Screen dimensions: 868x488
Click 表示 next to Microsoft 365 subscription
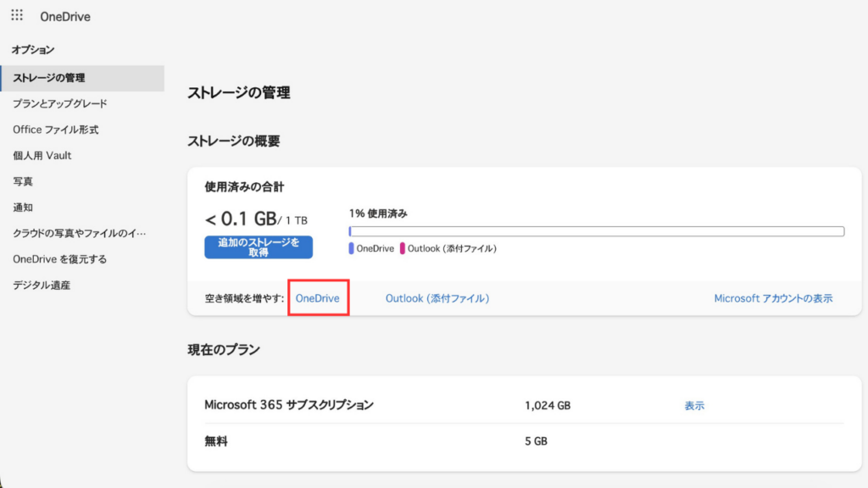point(694,406)
